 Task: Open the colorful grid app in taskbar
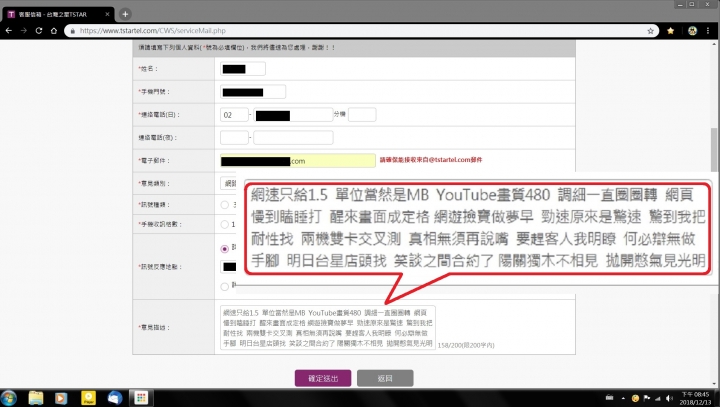(141, 398)
